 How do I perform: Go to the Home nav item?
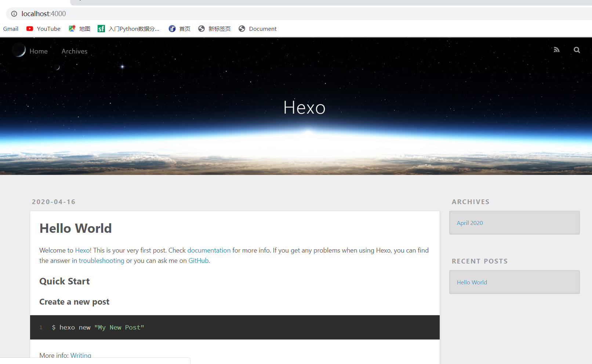[39, 51]
